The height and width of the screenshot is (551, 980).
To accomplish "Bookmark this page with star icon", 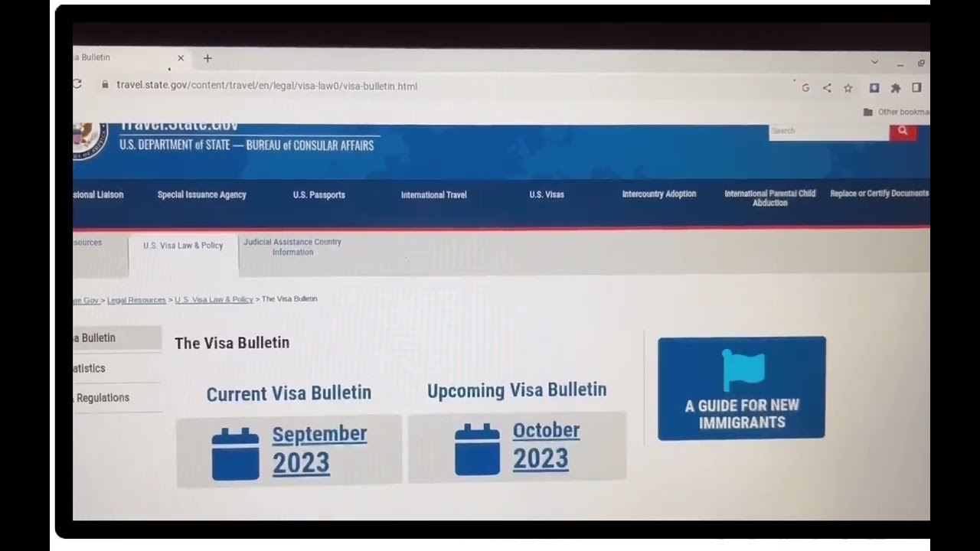I will (848, 88).
